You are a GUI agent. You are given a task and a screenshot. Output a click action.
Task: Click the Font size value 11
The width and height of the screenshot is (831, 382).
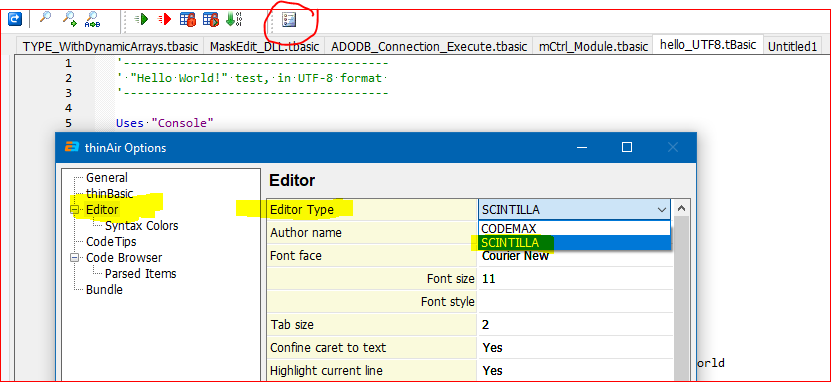click(x=576, y=279)
